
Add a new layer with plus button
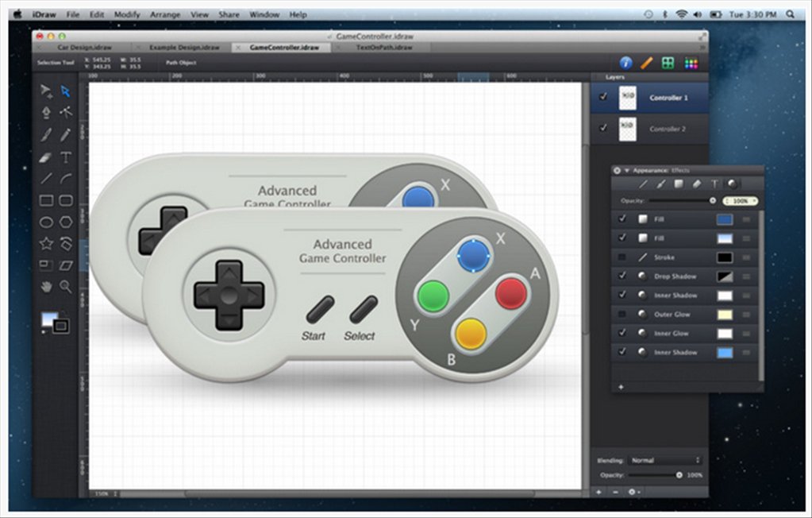(598, 492)
